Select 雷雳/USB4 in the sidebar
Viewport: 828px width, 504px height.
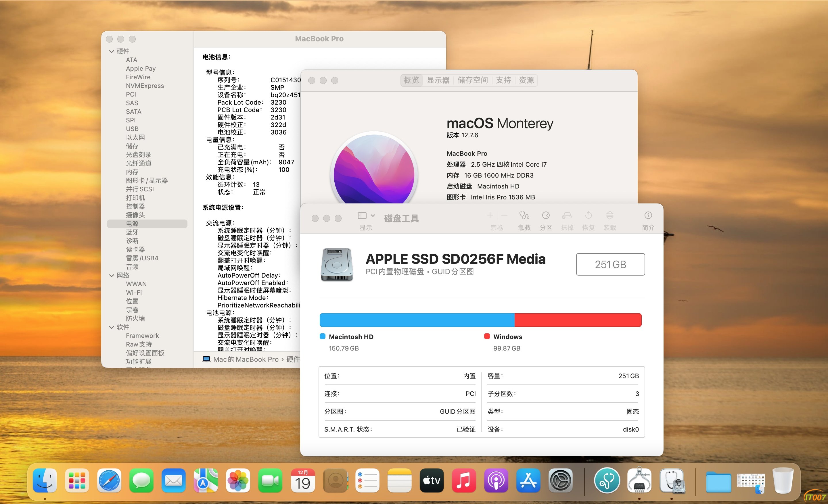(x=142, y=258)
